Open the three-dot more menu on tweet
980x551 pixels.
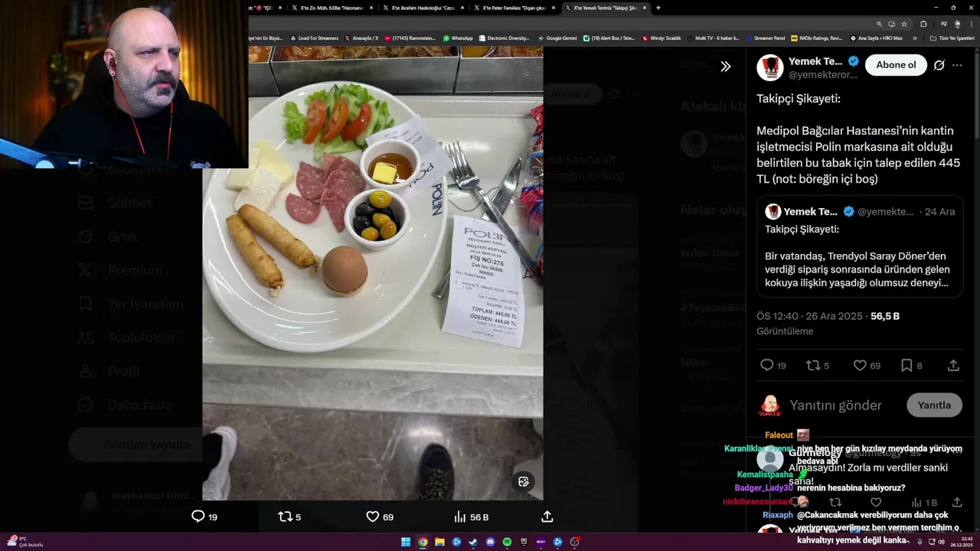957,66
